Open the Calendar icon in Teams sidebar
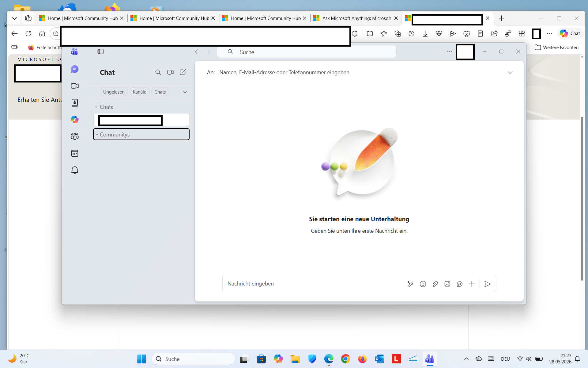The width and height of the screenshot is (588, 368). [x=75, y=153]
